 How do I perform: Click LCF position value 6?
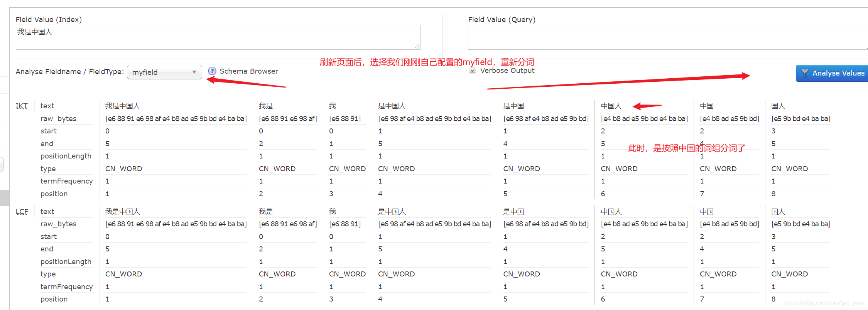tap(603, 299)
